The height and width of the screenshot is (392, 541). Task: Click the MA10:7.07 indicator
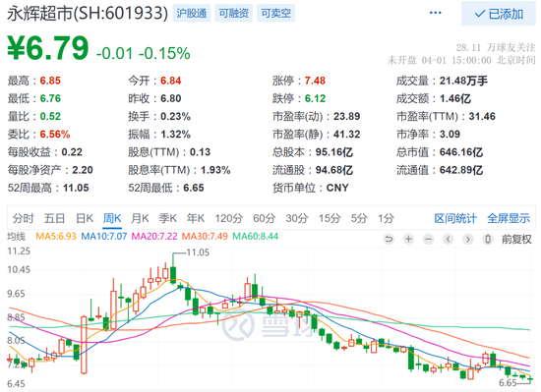pos(104,237)
